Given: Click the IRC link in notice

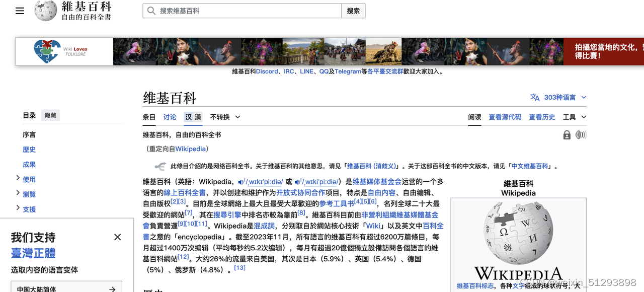Looking at the screenshot, I should [289, 71].
